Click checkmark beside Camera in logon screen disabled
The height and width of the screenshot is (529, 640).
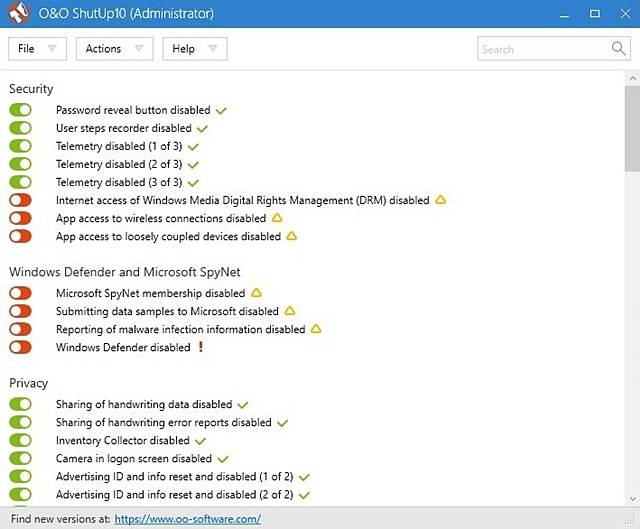pos(223,459)
